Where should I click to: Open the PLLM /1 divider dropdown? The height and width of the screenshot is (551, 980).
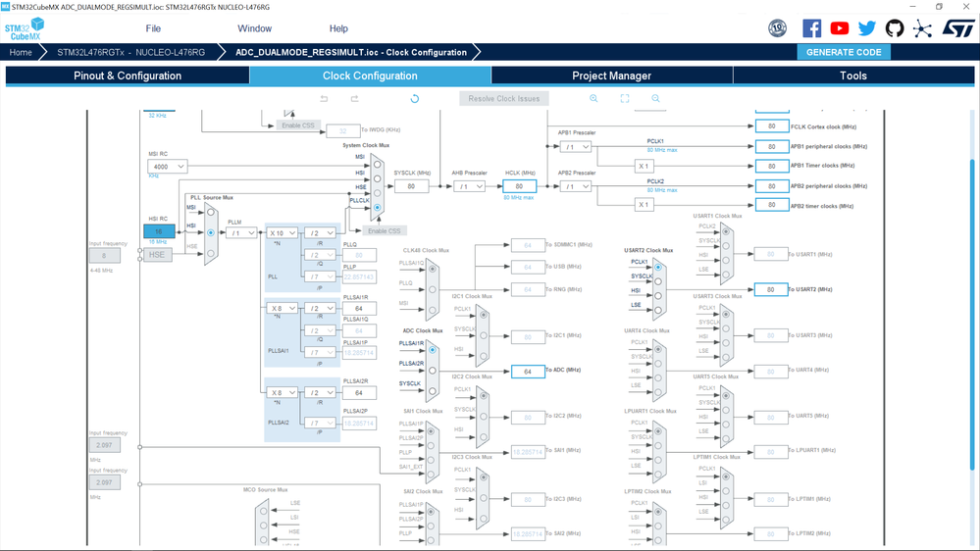point(240,233)
